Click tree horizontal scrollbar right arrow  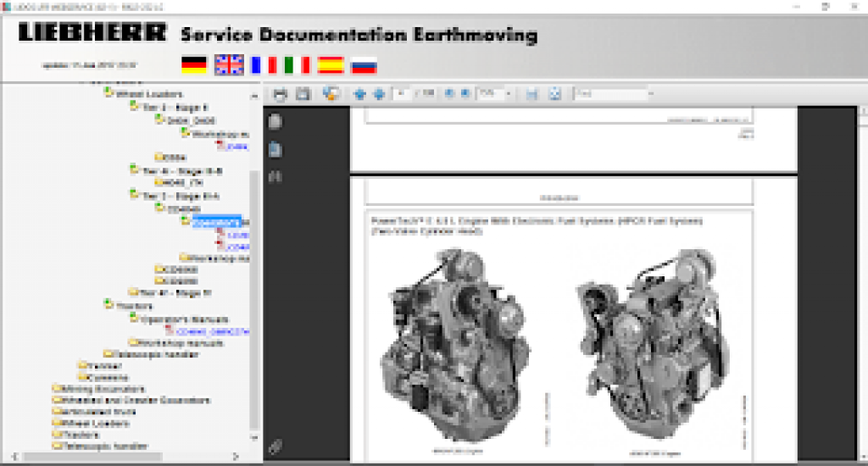click(x=236, y=457)
